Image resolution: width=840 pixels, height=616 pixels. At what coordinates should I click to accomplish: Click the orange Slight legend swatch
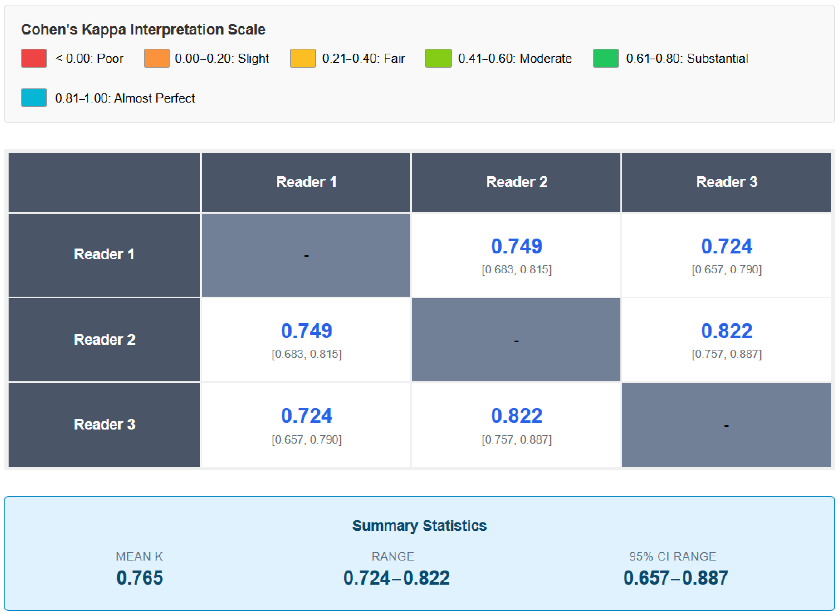[x=156, y=58]
